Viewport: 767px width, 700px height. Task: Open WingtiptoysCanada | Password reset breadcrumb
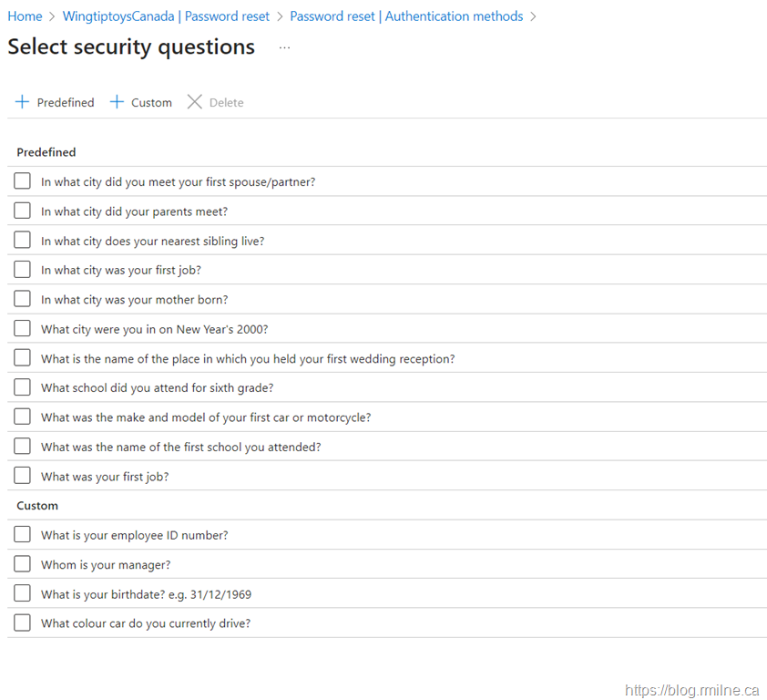[x=166, y=16]
